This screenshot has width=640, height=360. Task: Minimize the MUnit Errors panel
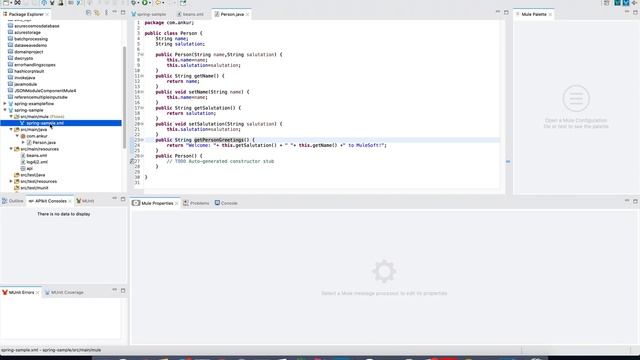click(114, 290)
